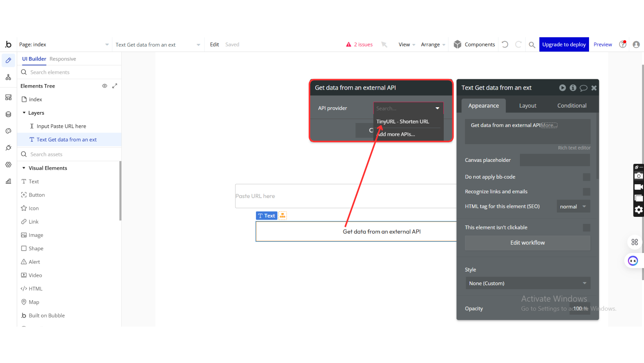Switch to the Conditional tab
The width and height of the screenshot is (644, 363).
[x=572, y=106]
